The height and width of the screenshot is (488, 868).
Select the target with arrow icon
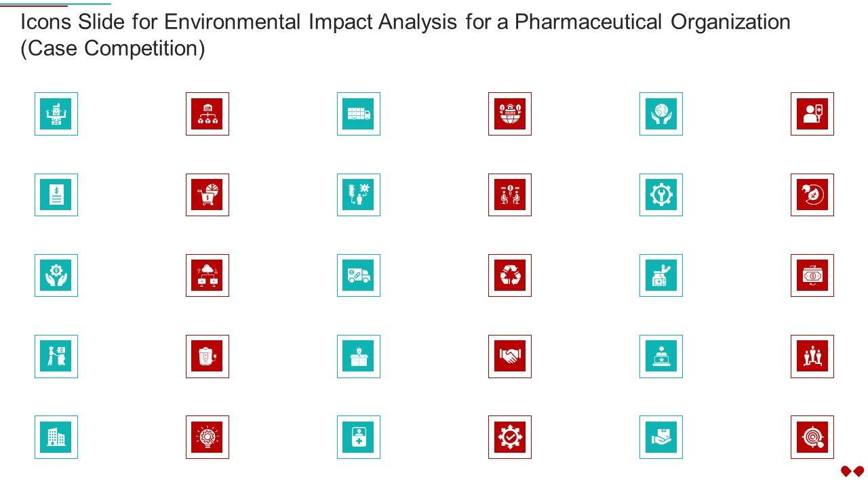(x=812, y=437)
